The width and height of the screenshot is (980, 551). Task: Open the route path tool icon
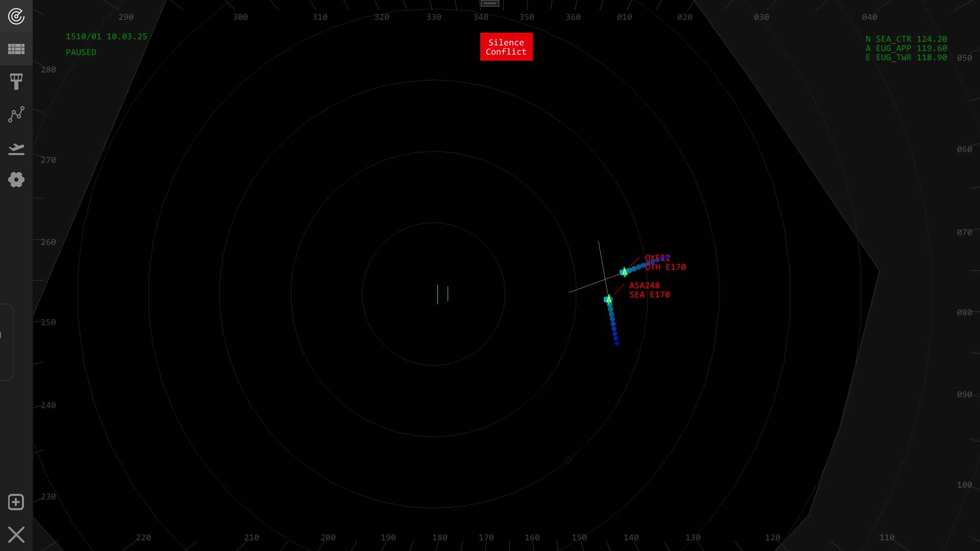(16, 114)
